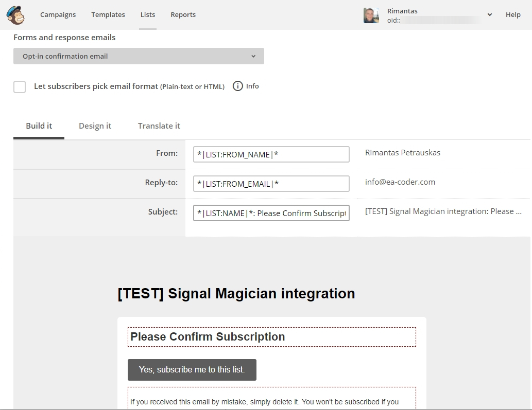532x410 pixels.
Task: Select the 'If you received this email' text block
Action: pyautogui.click(x=271, y=399)
